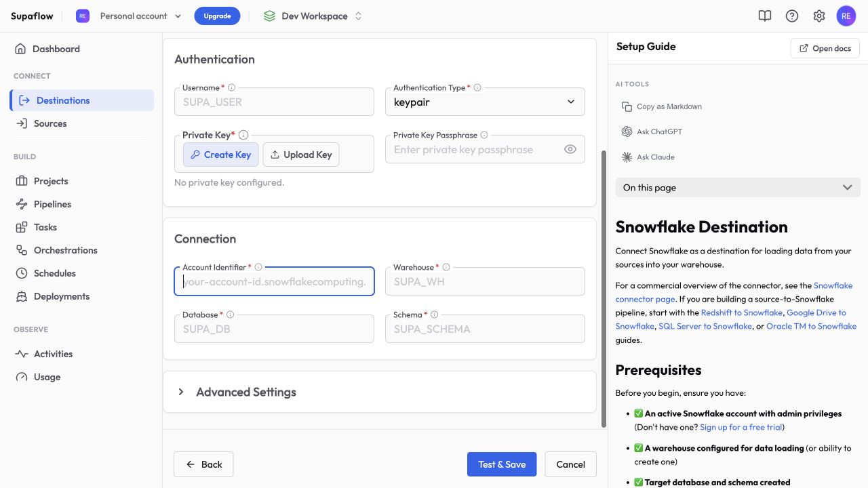Open the SQL Server to Snowflake link
This screenshot has width=868, height=488.
click(x=705, y=326)
